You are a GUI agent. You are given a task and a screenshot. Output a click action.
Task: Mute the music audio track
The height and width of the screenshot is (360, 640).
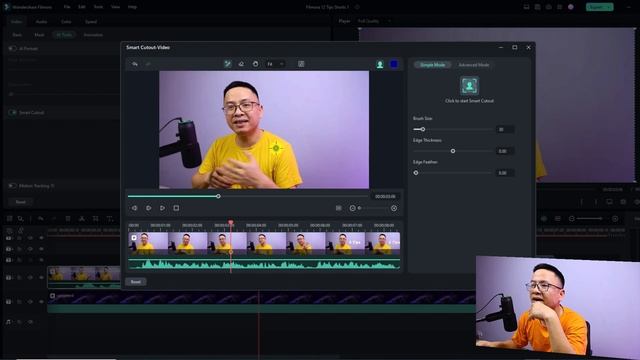30,322
